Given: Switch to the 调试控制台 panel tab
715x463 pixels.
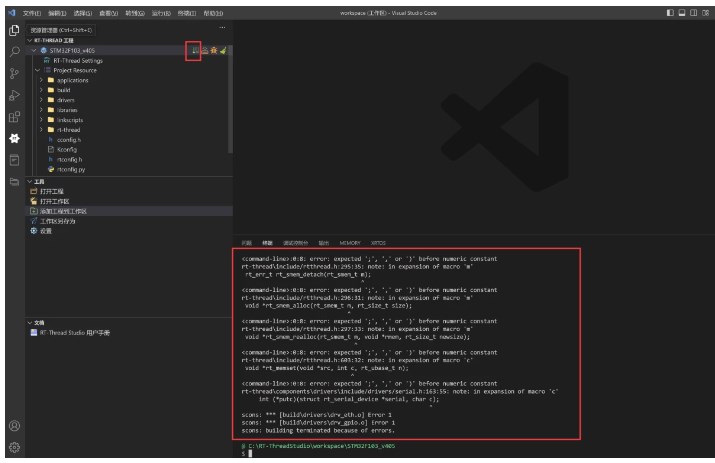Looking at the screenshot, I should [x=295, y=243].
